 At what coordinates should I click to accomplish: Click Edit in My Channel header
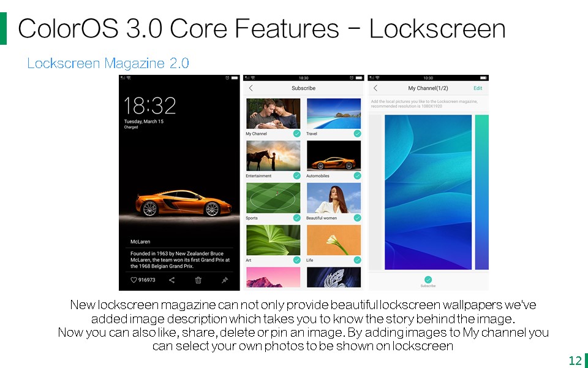478,88
